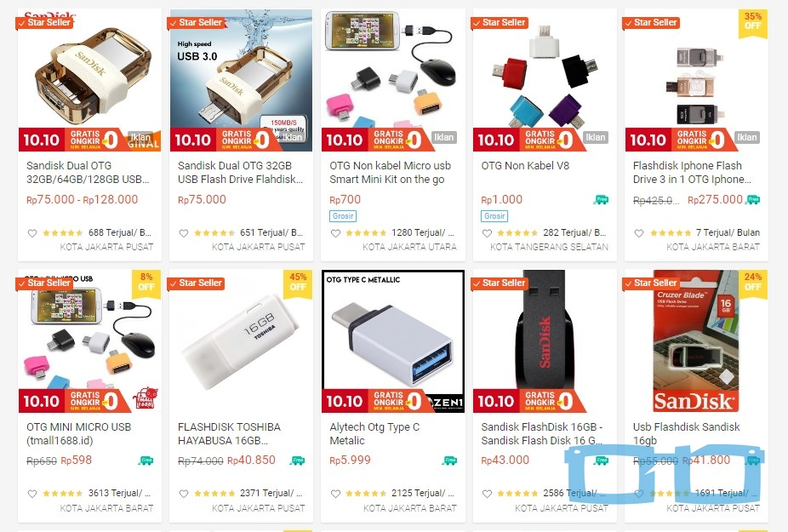Wishlist the FLASHDISK TOSHIBA HAYABUSA heart icon
The image size is (788, 532).
[184, 494]
